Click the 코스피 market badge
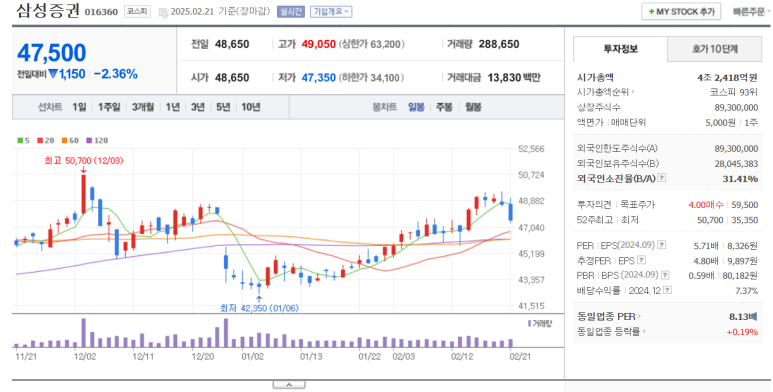 tap(137, 11)
